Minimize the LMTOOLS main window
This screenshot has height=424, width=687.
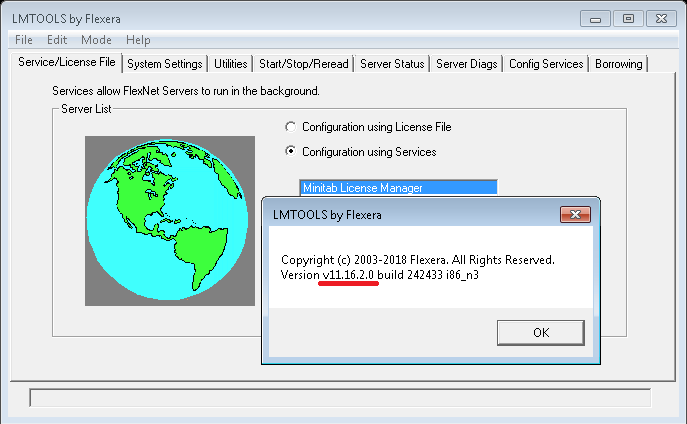595,19
